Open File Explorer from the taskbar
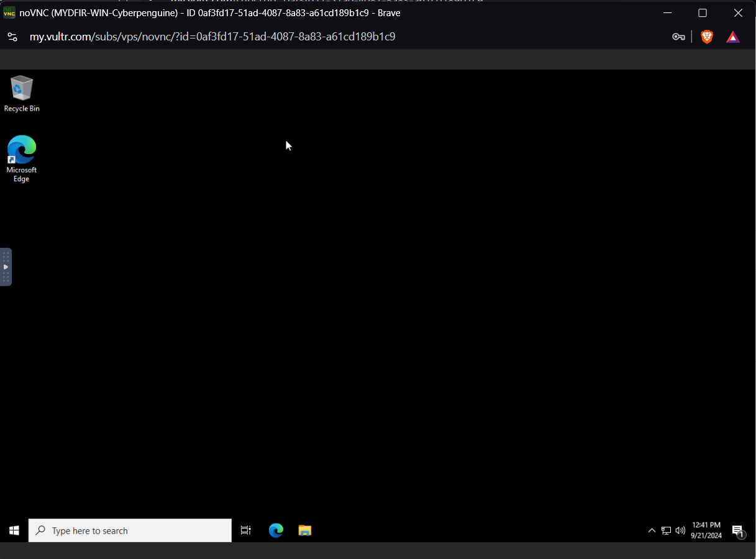 [x=304, y=530]
